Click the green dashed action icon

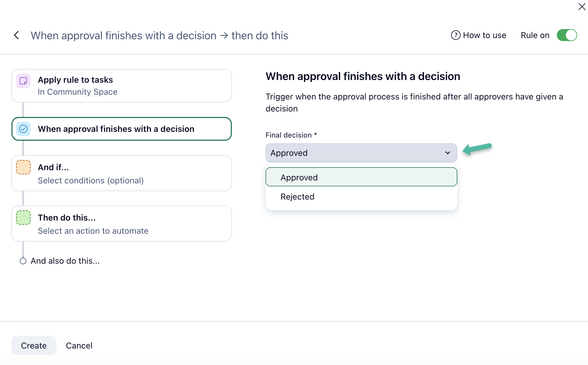tap(23, 218)
